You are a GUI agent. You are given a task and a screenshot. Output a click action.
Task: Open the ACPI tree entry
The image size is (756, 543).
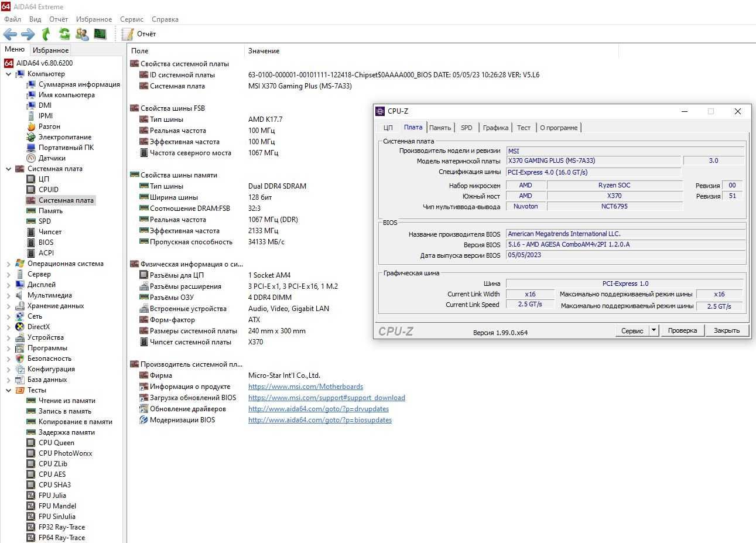point(46,253)
